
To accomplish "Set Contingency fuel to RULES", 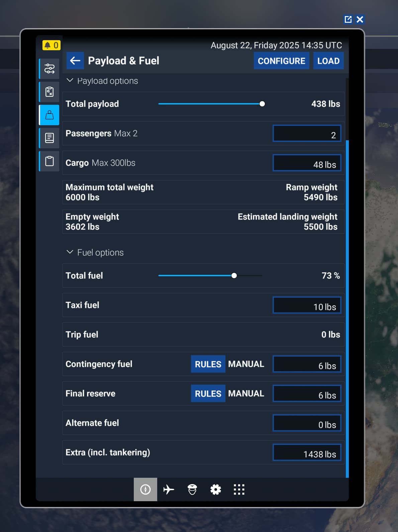I will [x=208, y=364].
